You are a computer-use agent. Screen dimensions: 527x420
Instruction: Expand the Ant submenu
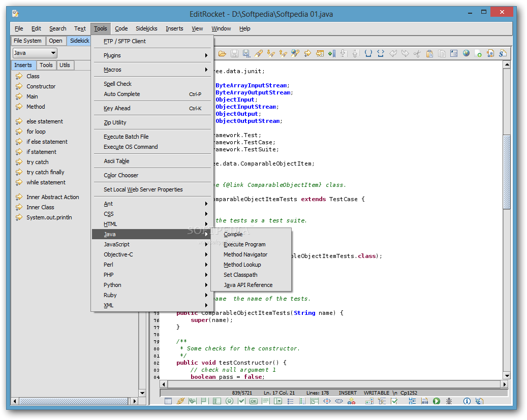(152, 204)
